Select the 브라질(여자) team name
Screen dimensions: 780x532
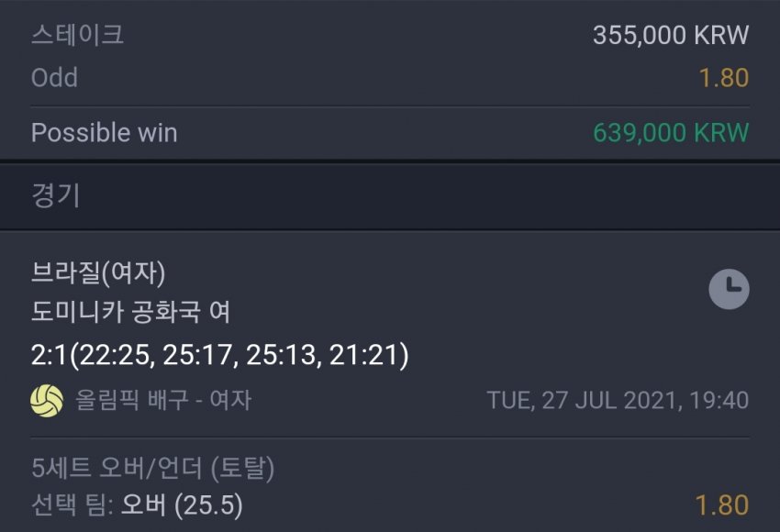(98, 272)
